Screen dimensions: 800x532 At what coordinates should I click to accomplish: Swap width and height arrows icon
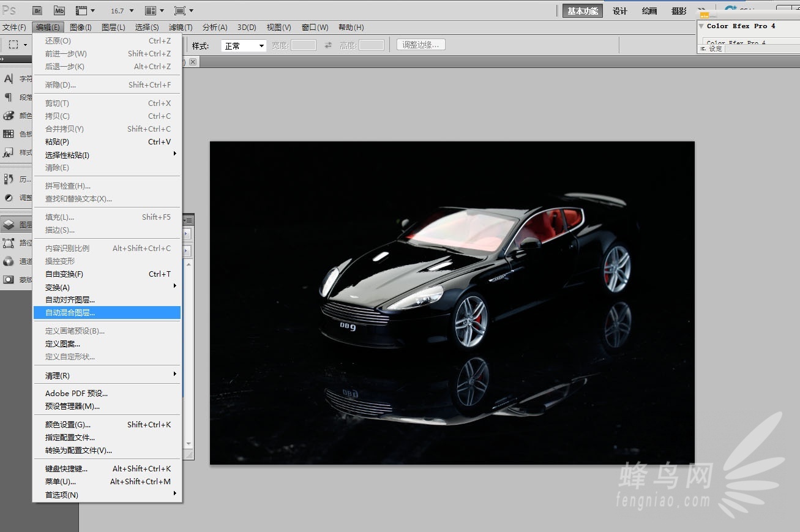click(x=328, y=45)
